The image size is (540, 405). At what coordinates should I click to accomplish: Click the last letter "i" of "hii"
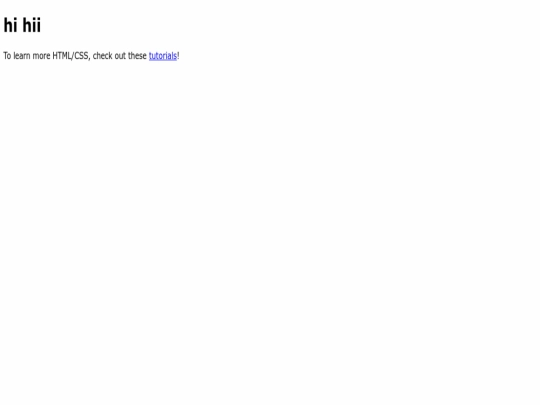click(x=39, y=25)
